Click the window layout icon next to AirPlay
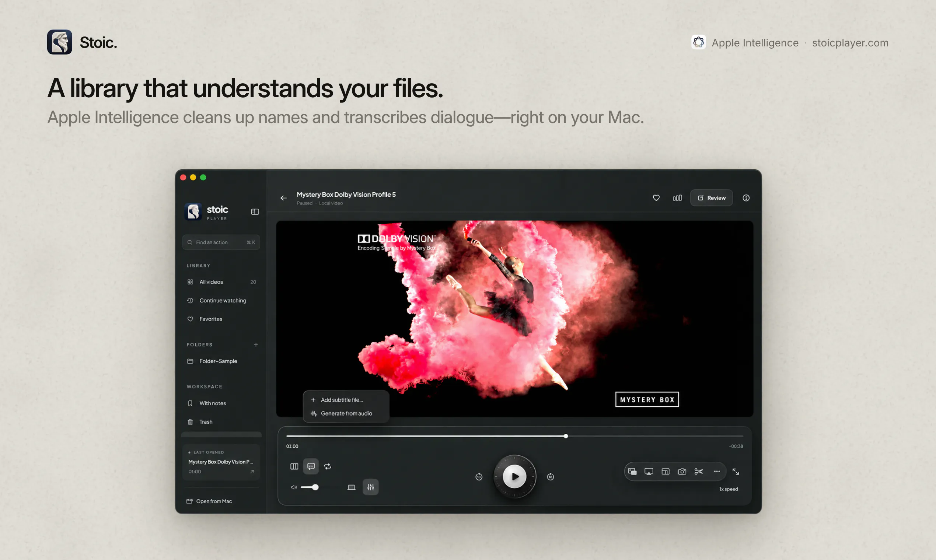Viewport: 936px width, 560px height. click(666, 471)
